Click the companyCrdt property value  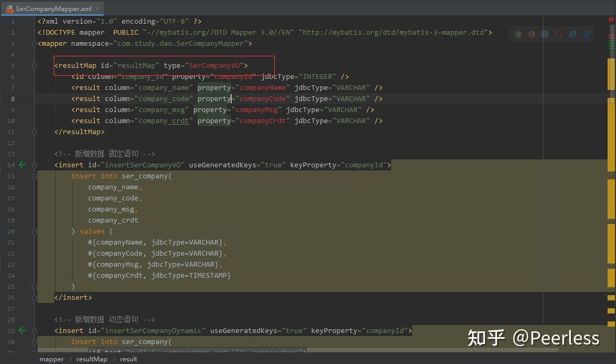tap(263, 120)
